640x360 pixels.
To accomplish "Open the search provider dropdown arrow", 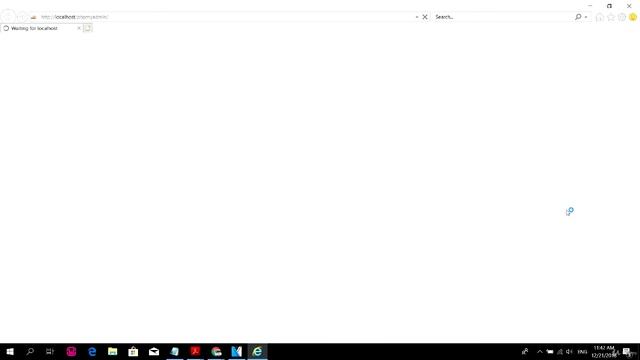I will 586,17.
